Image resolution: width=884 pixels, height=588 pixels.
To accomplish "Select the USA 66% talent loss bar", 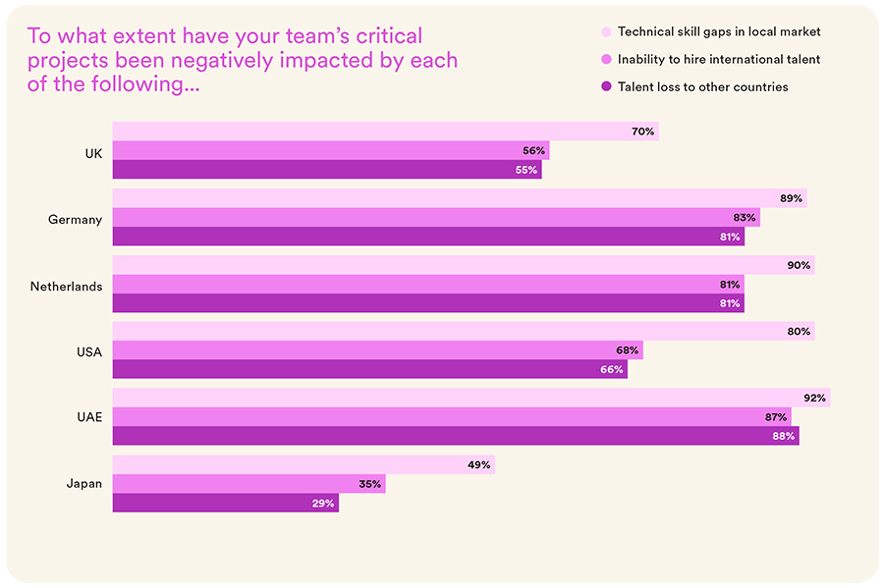I will click(369, 370).
